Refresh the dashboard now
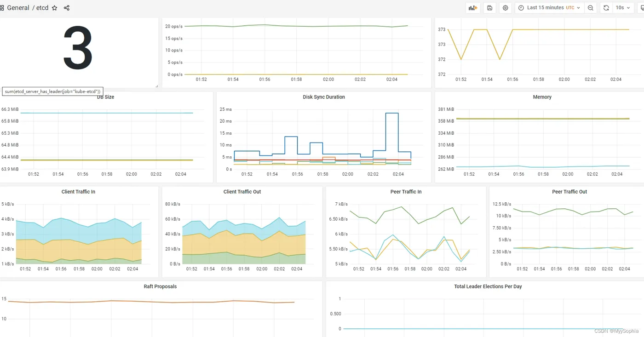644x337 pixels. click(606, 8)
